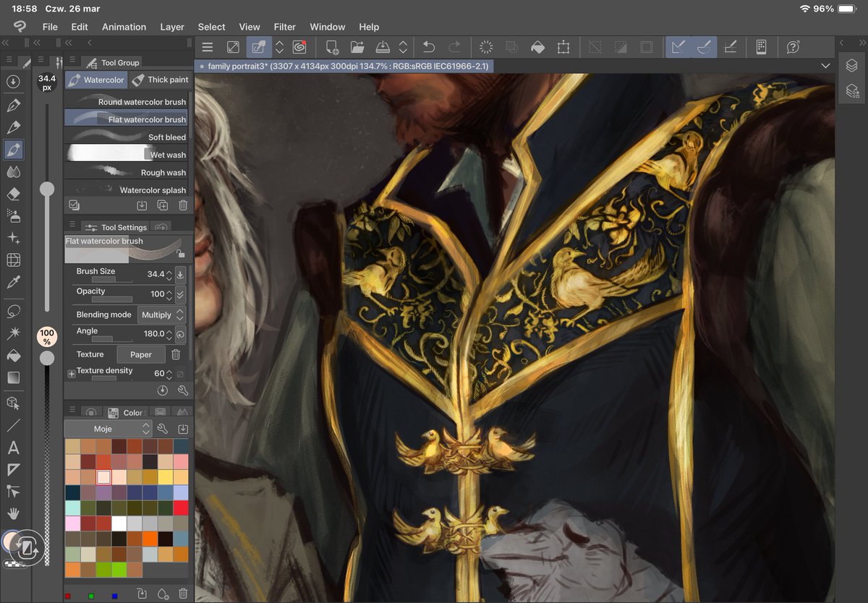Select the Lasso selection tool

coord(13,311)
